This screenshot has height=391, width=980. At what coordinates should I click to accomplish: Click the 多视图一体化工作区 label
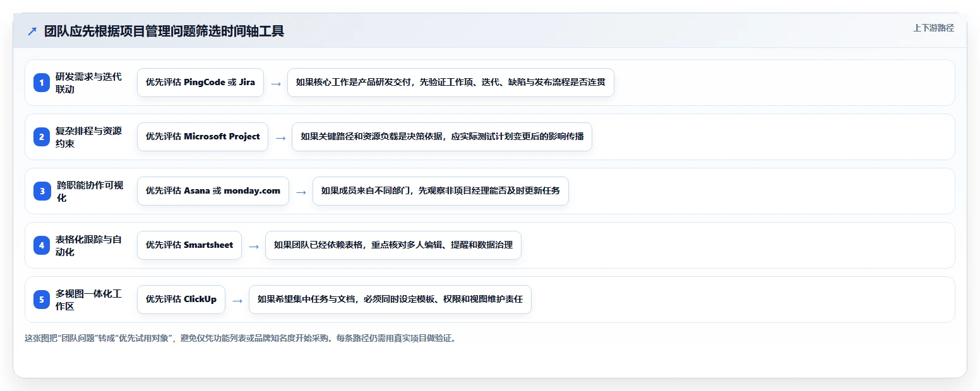[x=88, y=300]
